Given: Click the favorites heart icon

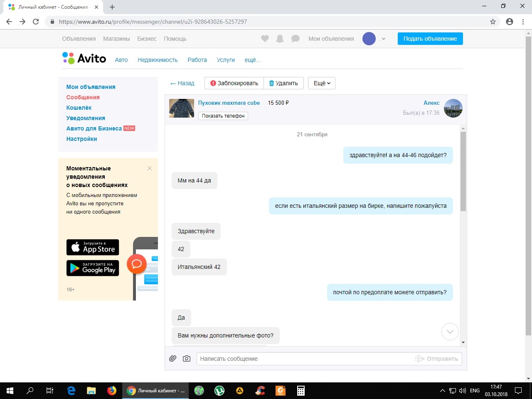Looking at the screenshot, I should (265, 39).
